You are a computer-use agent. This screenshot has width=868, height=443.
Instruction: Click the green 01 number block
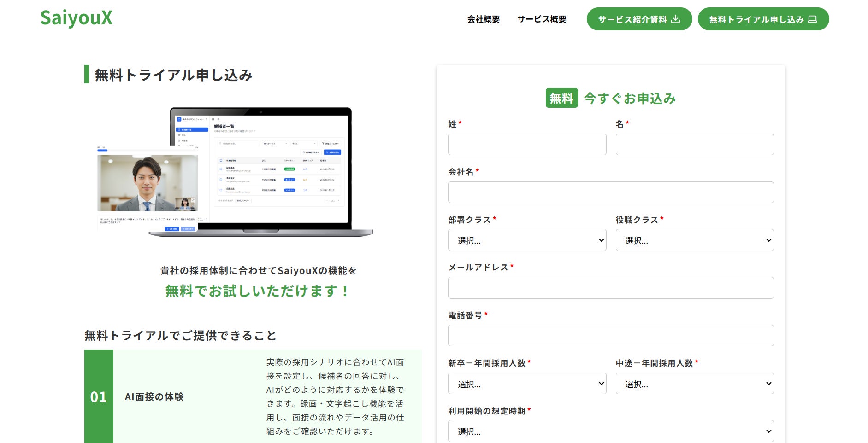[x=99, y=396]
